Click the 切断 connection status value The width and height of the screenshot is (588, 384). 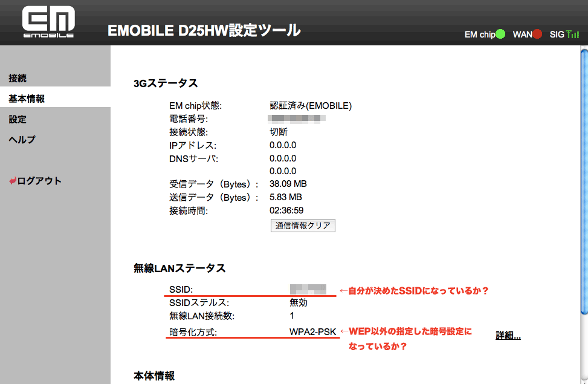(x=279, y=132)
